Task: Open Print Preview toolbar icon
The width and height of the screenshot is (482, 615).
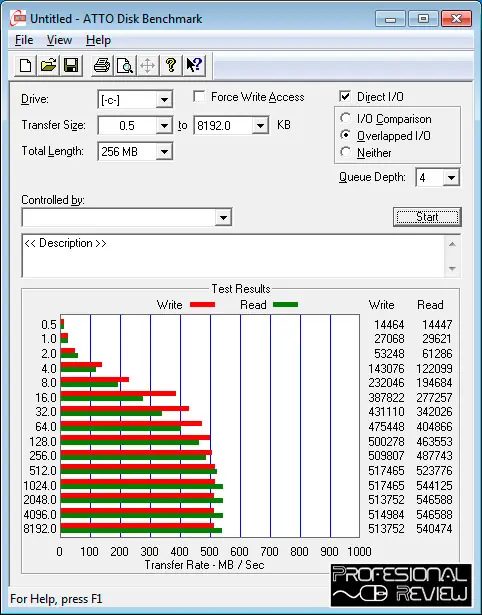Action: [x=125, y=65]
